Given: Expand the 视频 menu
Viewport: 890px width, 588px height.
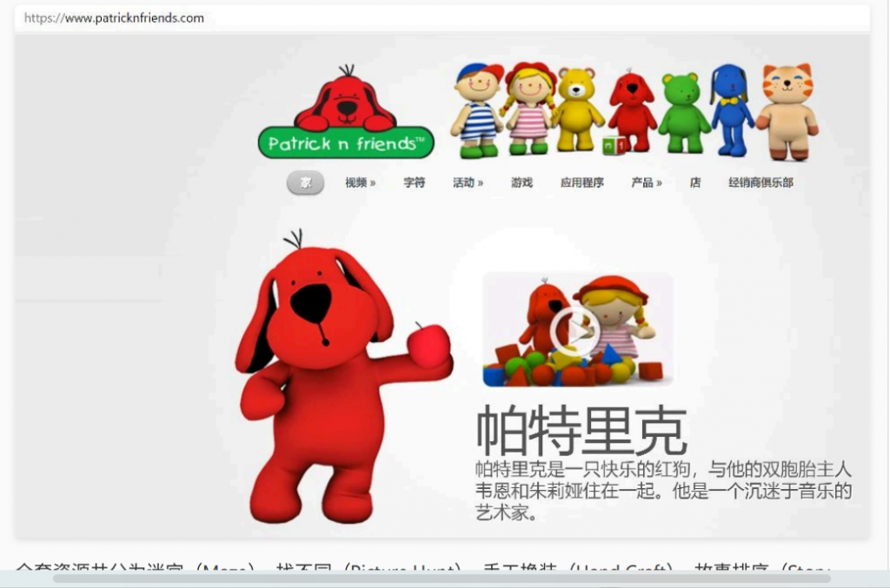Looking at the screenshot, I should pyautogui.click(x=361, y=182).
